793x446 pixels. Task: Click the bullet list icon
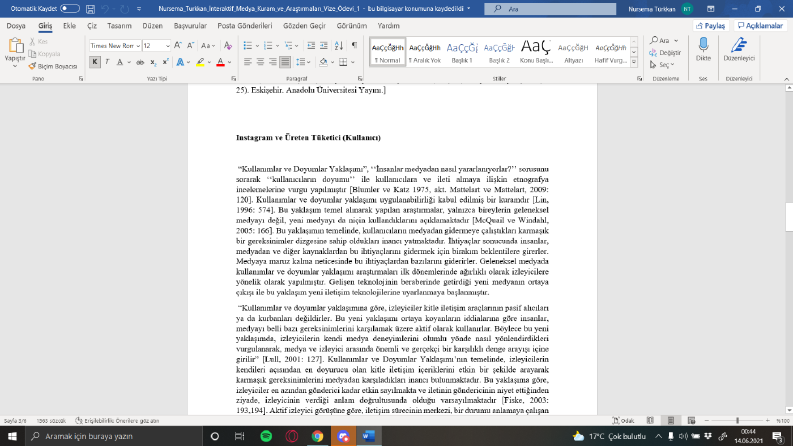tap(248, 46)
